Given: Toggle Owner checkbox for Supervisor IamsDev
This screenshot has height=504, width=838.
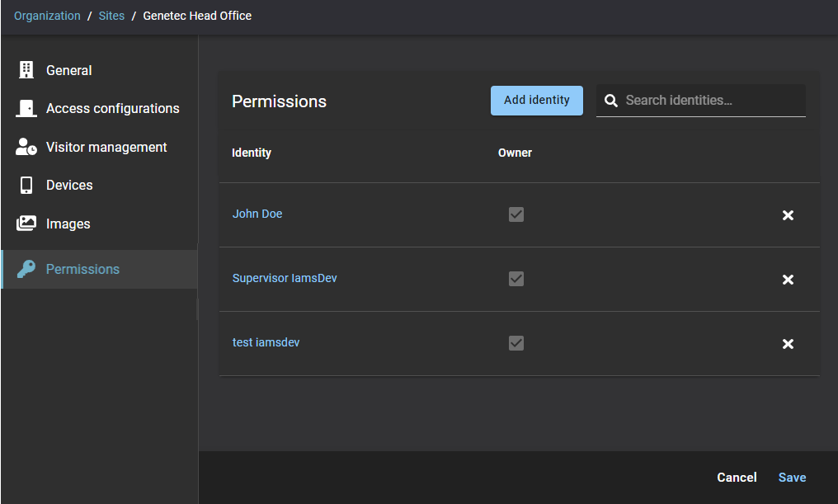Looking at the screenshot, I should 516,279.
